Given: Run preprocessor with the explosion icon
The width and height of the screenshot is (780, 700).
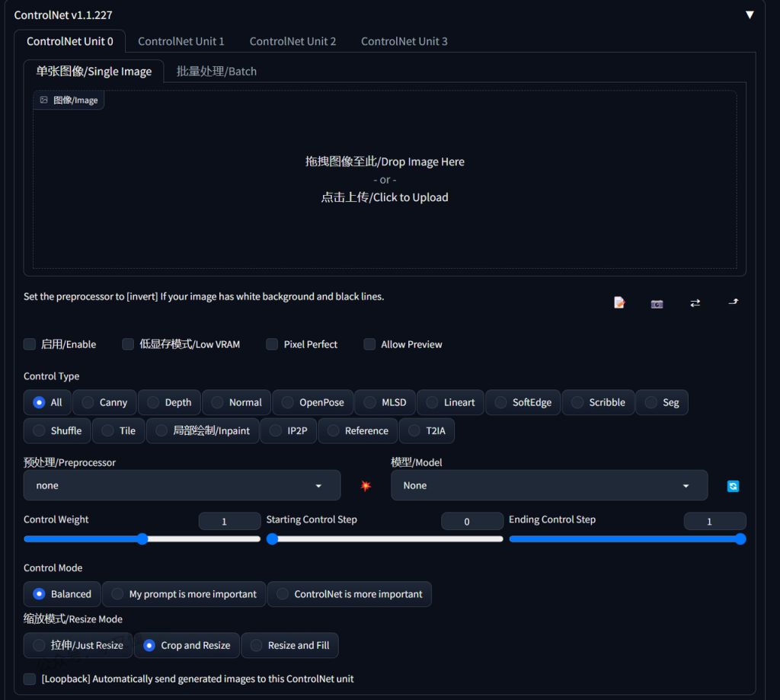Looking at the screenshot, I should point(366,485).
